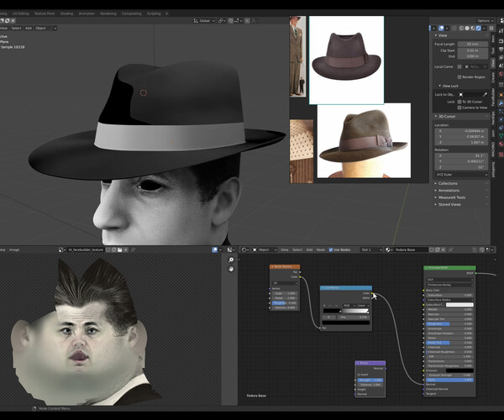
Task: Add a new workspace with plus button
Action: coord(166,13)
